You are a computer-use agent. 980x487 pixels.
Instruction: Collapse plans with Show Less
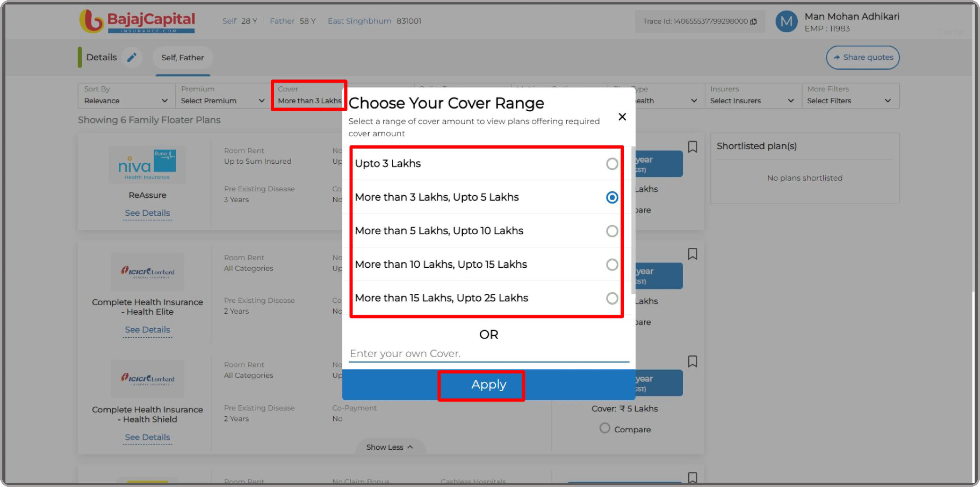click(390, 447)
